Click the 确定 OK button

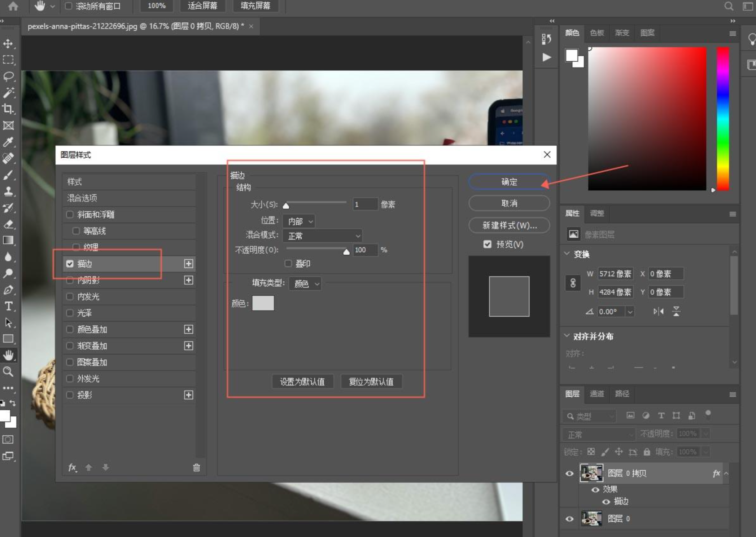point(509,182)
